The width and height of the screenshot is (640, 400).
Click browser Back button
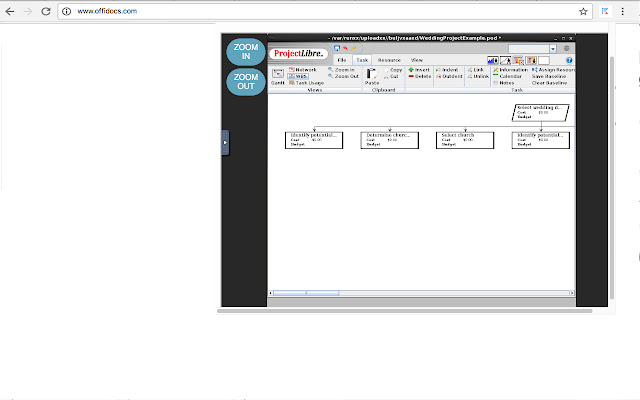(x=10, y=11)
